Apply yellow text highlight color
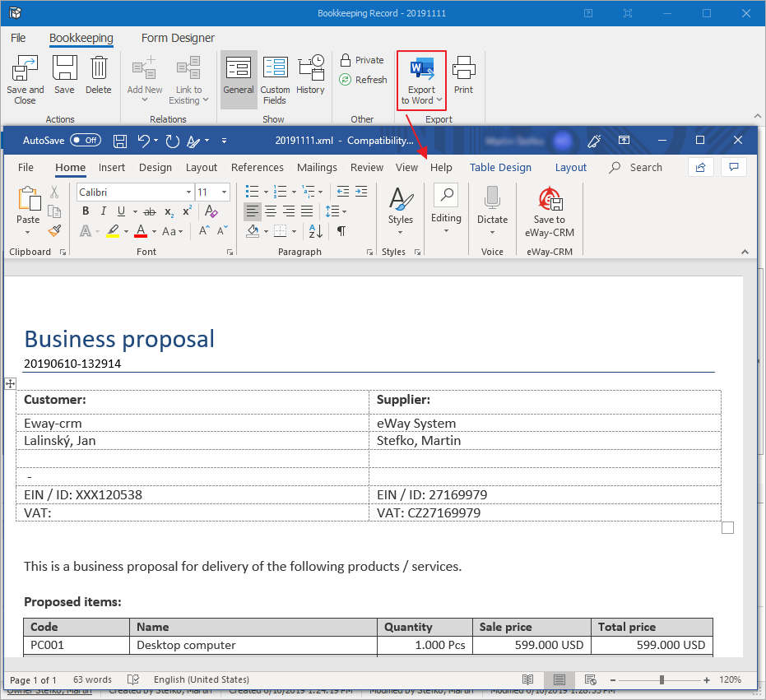The width and height of the screenshot is (766, 700). 113,230
